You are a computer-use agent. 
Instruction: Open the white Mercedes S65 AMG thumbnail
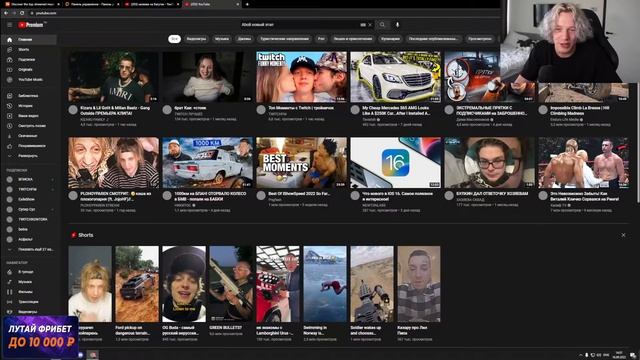tap(396, 77)
